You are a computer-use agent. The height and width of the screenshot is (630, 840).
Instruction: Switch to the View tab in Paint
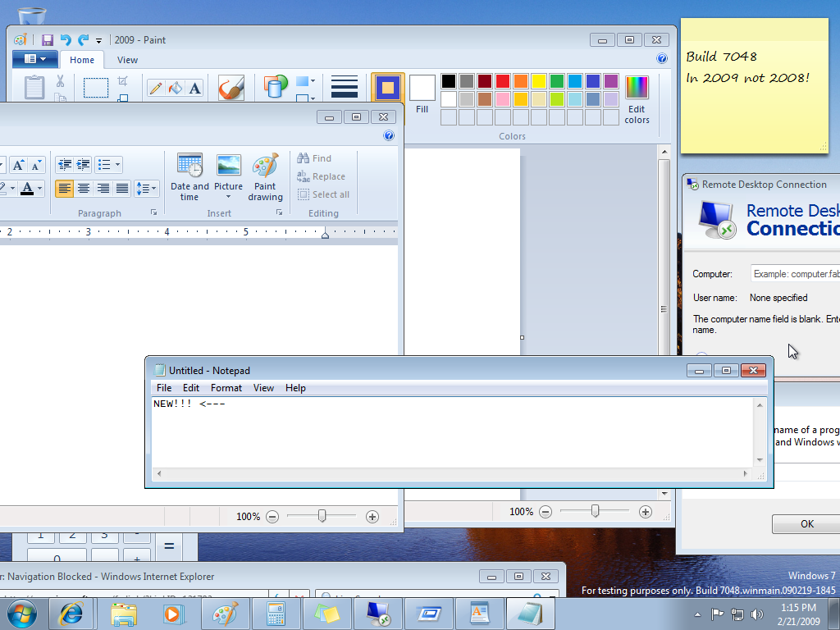(x=127, y=60)
